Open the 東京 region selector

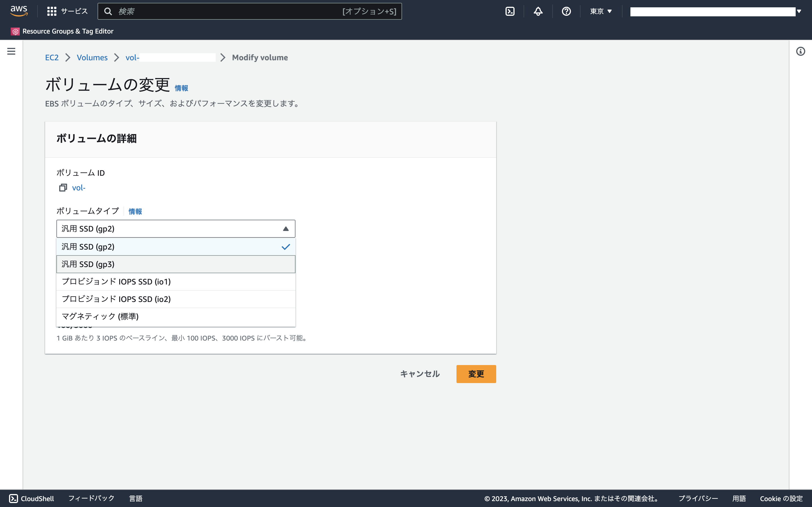pyautogui.click(x=601, y=11)
